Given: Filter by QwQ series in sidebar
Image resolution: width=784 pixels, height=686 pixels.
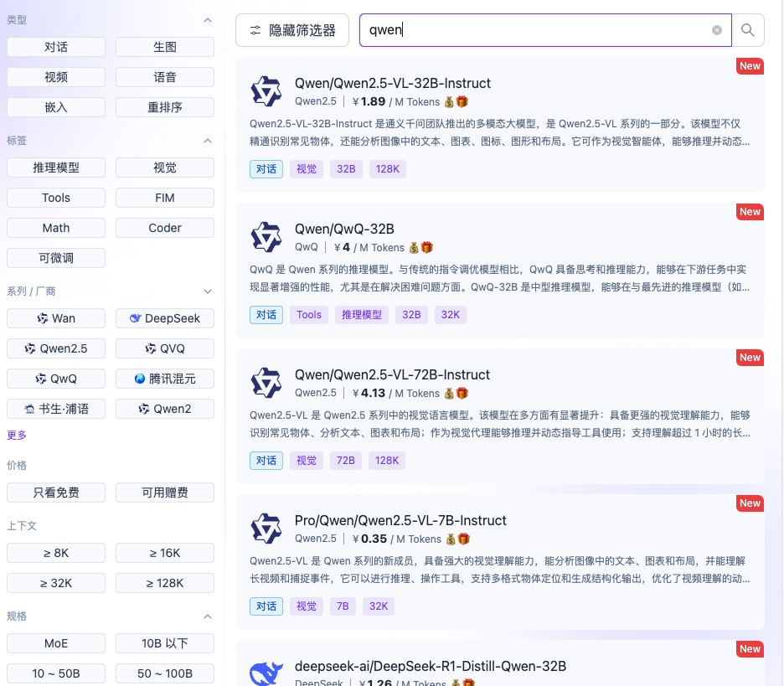Looking at the screenshot, I should pyautogui.click(x=56, y=379).
